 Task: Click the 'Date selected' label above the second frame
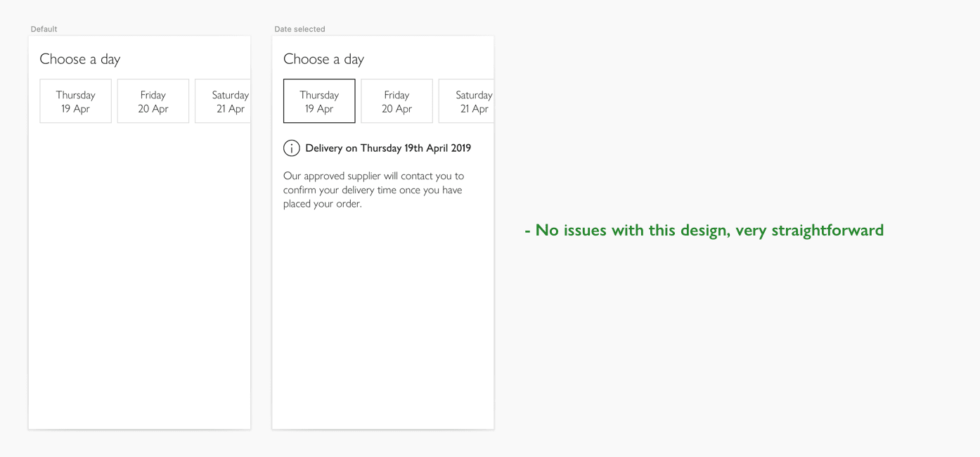(x=299, y=29)
